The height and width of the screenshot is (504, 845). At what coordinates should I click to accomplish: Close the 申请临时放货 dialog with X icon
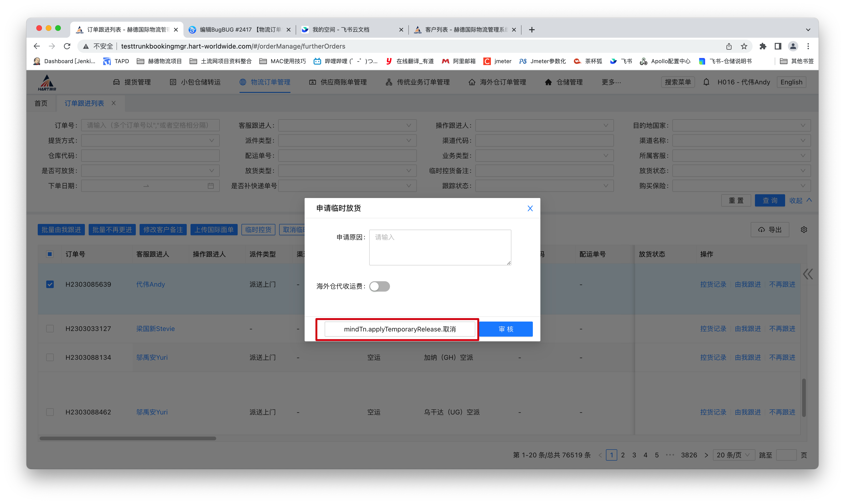pos(530,208)
